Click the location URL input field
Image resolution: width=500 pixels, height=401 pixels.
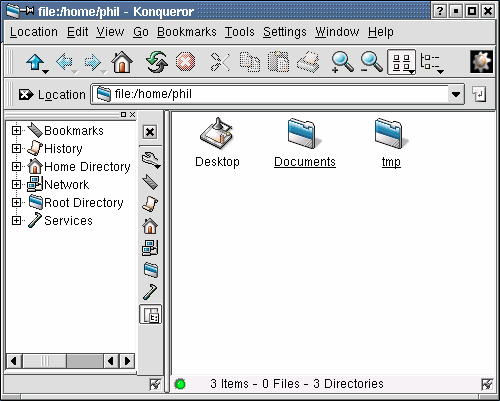click(270, 94)
